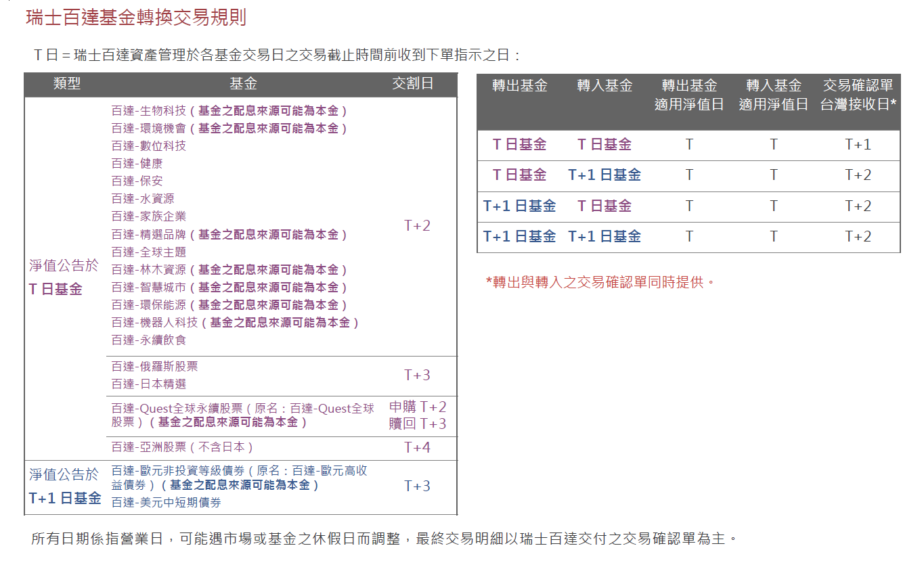Click the principal warning beside 百達-機器人科技
The height and width of the screenshot is (569, 924).
click(x=280, y=323)
